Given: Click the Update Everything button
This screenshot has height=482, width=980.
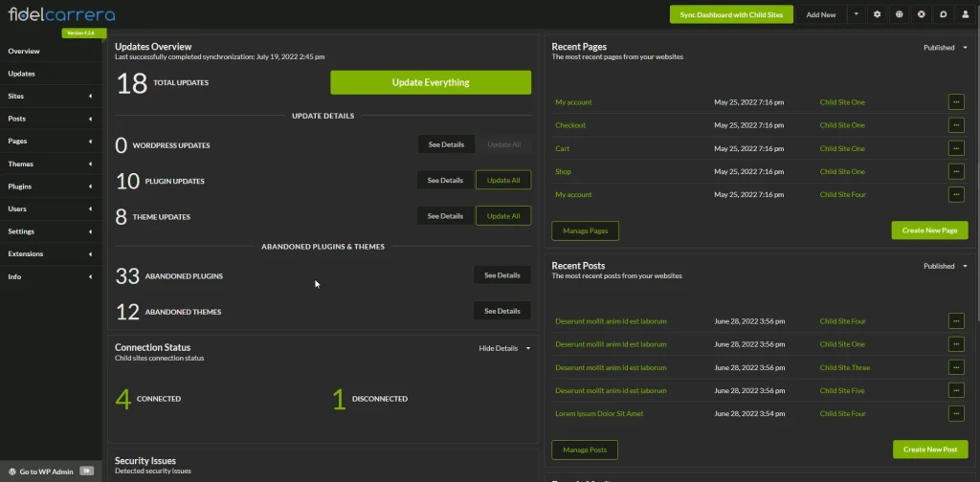Looking at the screenshot, I should point(431,82).
